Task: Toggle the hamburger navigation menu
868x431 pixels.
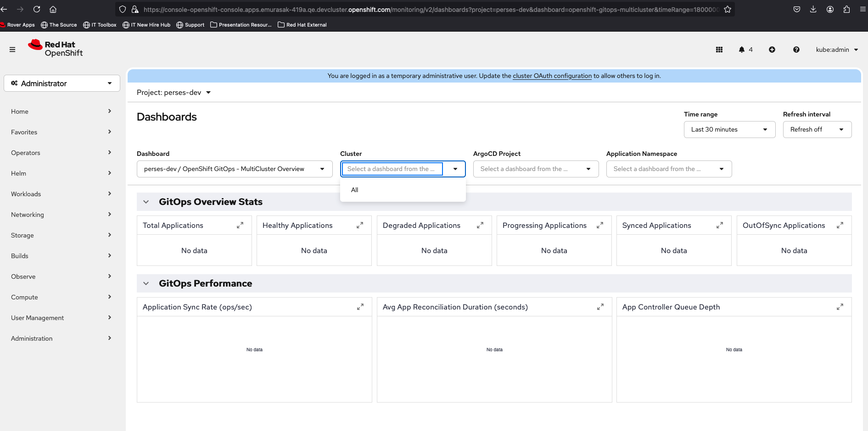Action: coord(12,50)
